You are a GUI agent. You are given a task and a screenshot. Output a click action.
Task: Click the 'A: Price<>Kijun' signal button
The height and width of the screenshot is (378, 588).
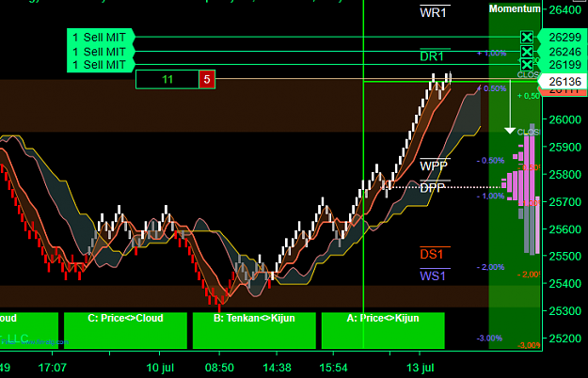[x=383, y=330]
